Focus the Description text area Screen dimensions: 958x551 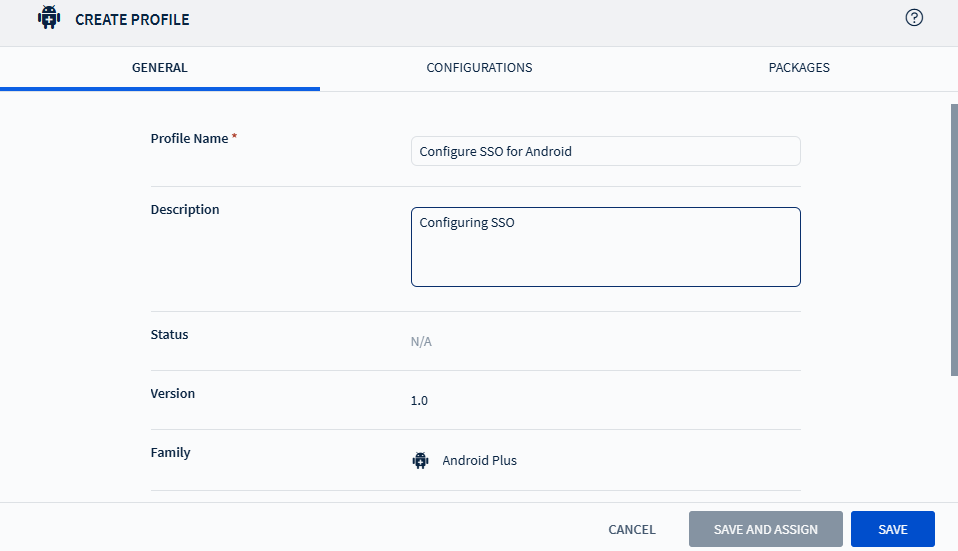[605, 247]
